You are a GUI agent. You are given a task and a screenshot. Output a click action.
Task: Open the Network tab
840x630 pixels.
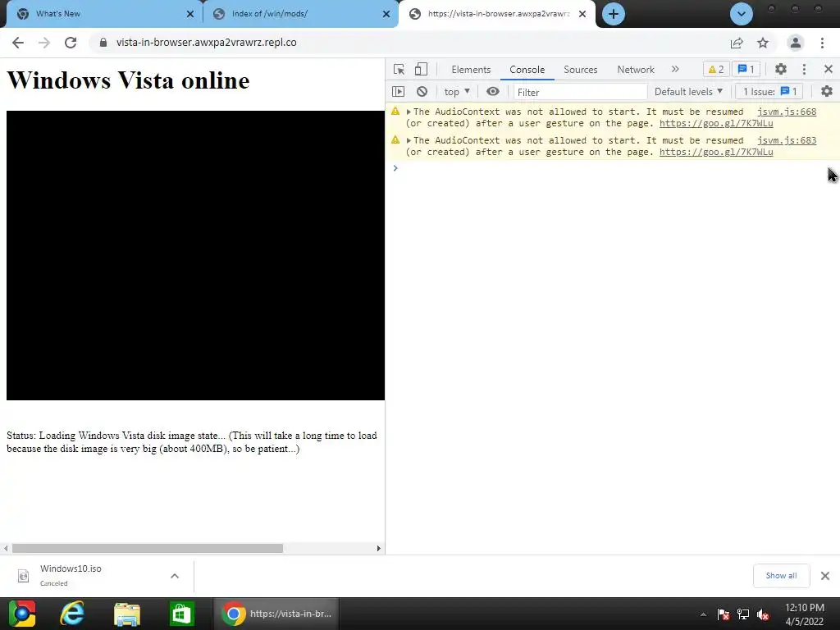click(636, 70)
